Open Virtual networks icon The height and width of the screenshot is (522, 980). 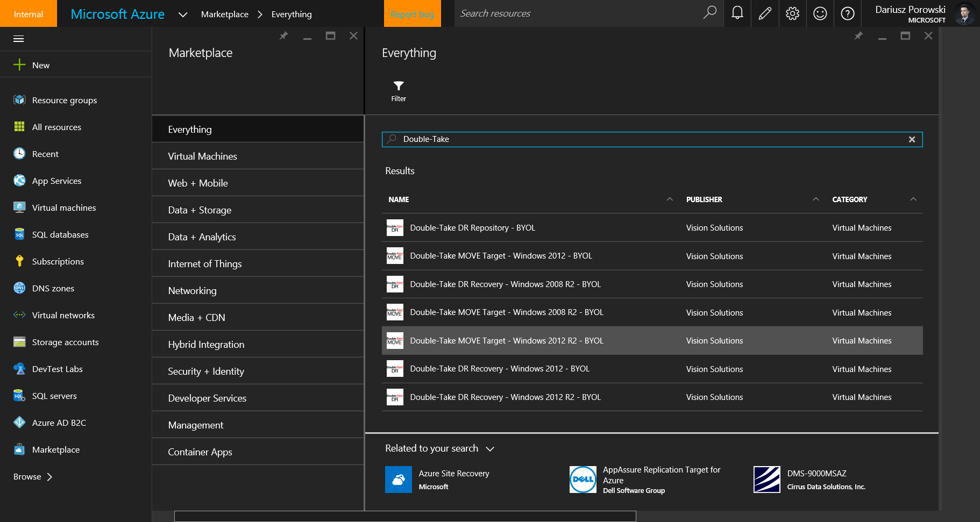click(x=19, y=315)
